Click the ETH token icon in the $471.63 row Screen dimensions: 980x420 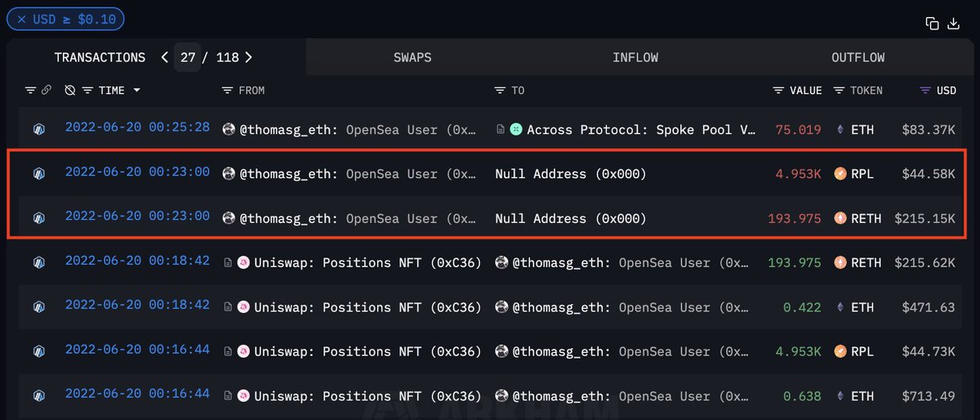point(840,307)
